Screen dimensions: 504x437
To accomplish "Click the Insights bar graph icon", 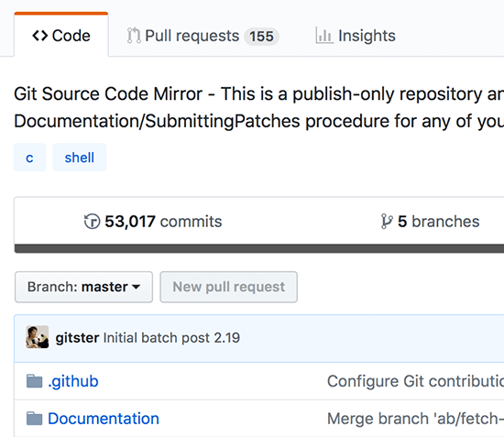I will (x=324, y=36).
